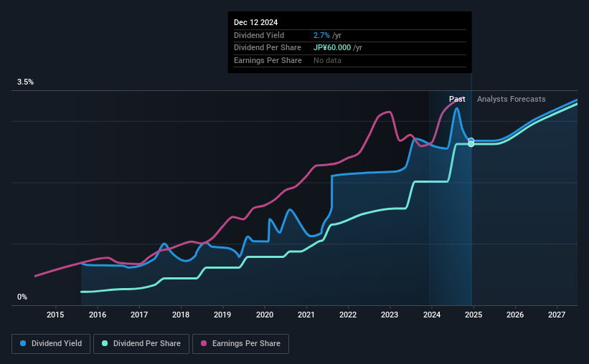Select the 2027 label on the x-axis
The width and height of the screenshot is (589, 364).
(x=557, y=315)
